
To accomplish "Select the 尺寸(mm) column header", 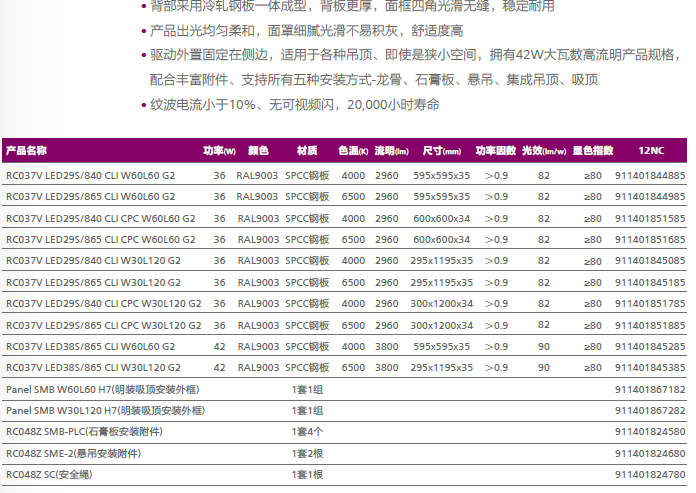I will (441, 151).
